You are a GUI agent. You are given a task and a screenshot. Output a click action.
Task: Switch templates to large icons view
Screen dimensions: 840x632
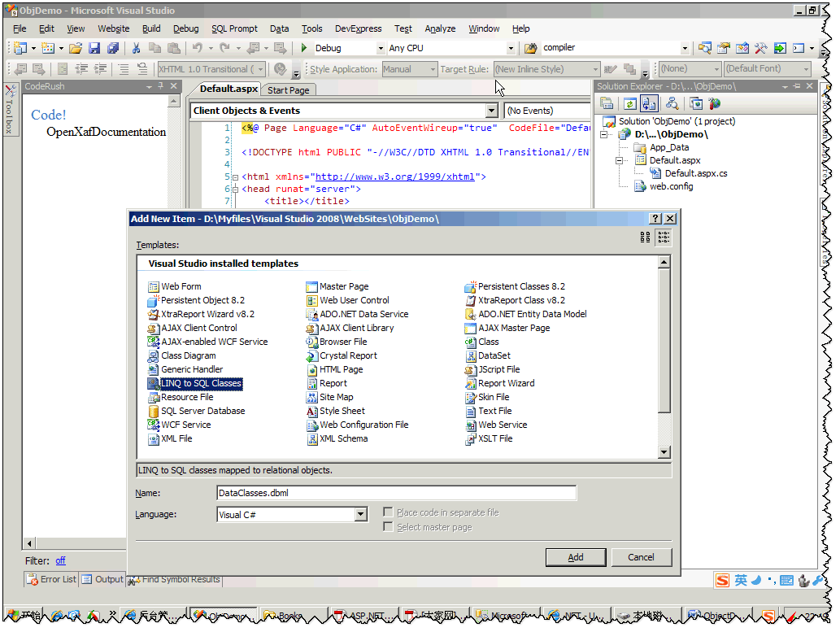646,238
